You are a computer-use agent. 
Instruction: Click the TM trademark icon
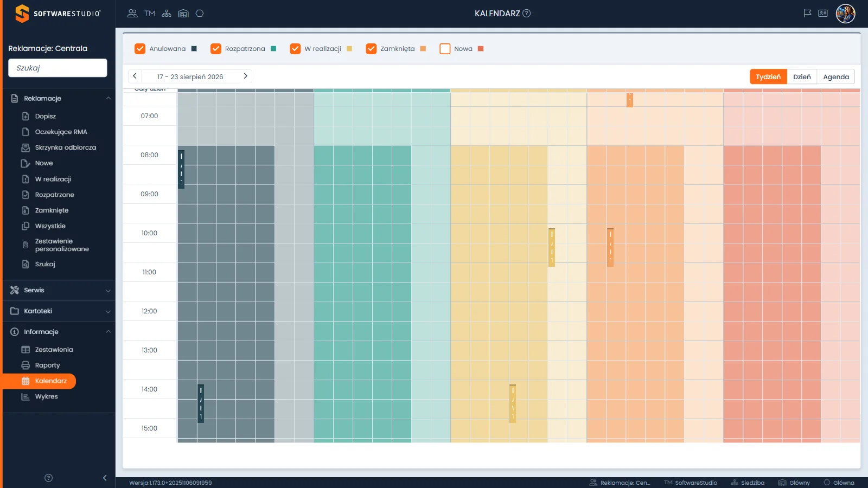150,14
